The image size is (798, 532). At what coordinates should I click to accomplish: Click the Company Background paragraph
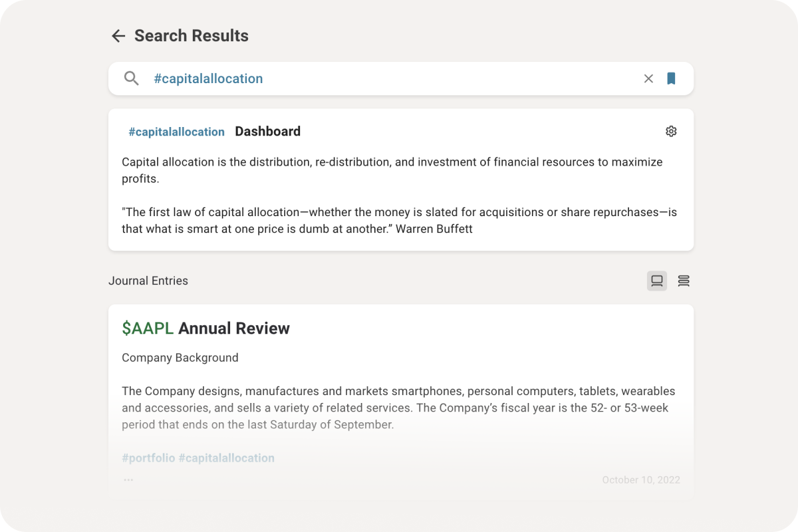coord(398,408)
